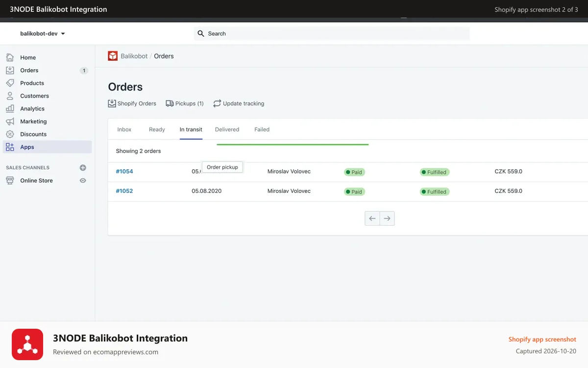Open order #1054

(124, 171)
